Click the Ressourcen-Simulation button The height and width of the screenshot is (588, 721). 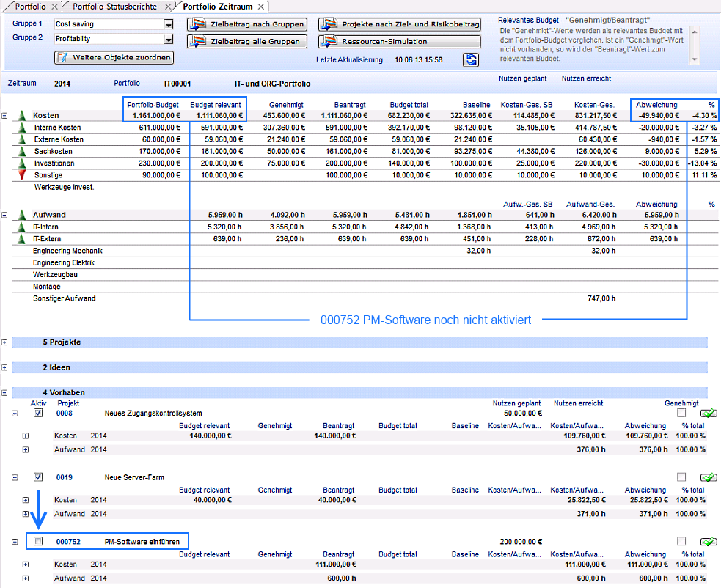[400, 43]
